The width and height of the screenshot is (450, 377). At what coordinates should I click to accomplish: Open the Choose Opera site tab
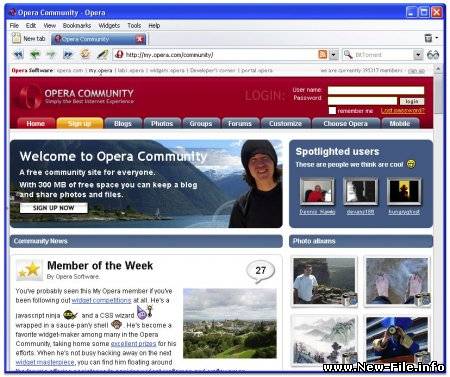(x=345, y=123)
